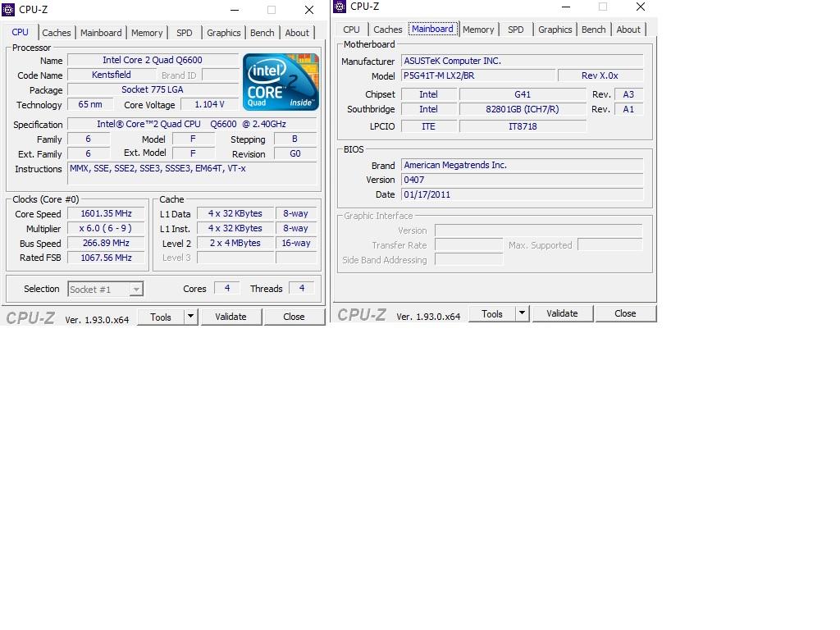The height and width of the screenshot is (630, 840).
Task: Open the Memory tab in the left CPU-Z window
Action: click(x=147, y=33)
